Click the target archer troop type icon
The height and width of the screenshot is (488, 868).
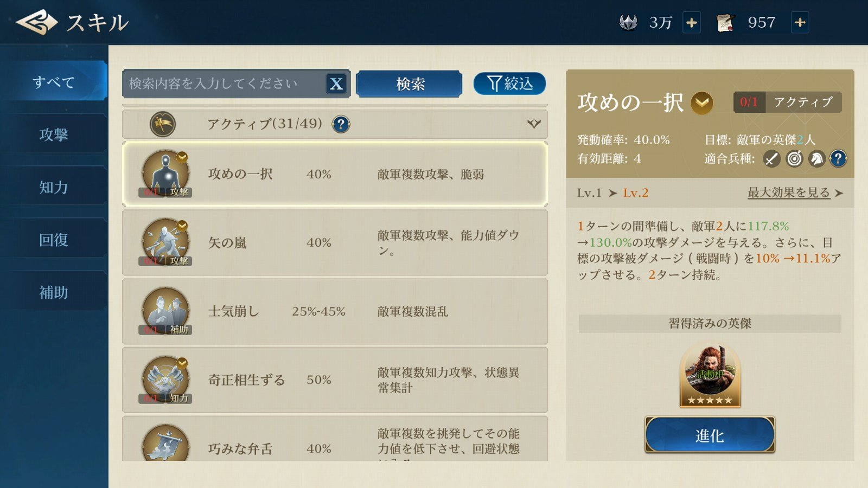[x=794, y=159]
